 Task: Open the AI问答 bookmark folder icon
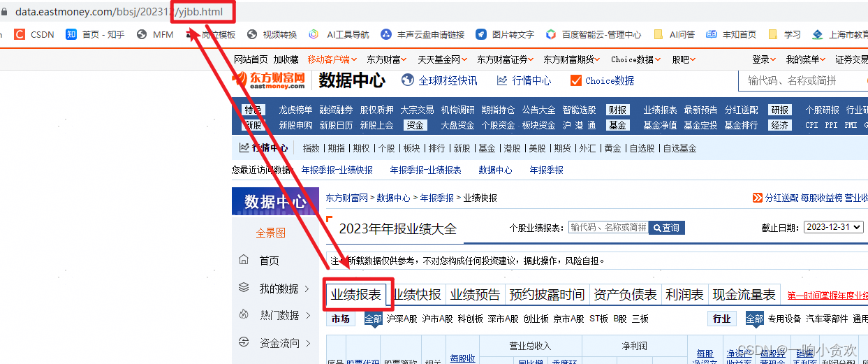[659, 34]
